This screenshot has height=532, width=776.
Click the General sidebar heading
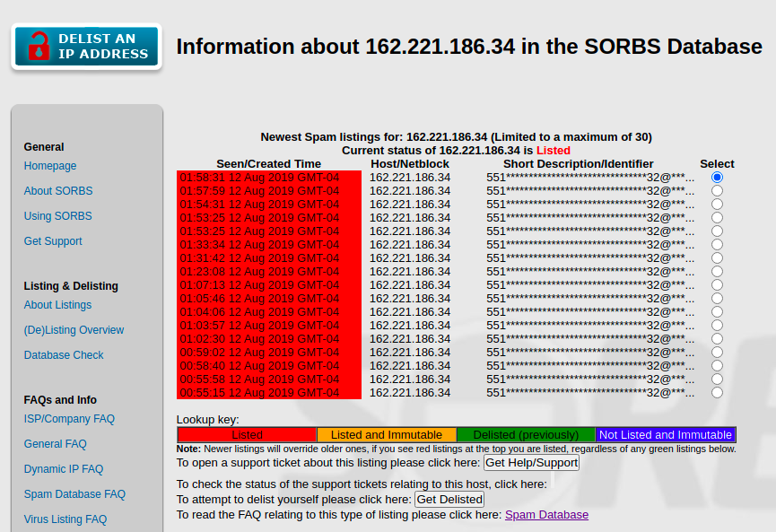[x=44, y=147]
